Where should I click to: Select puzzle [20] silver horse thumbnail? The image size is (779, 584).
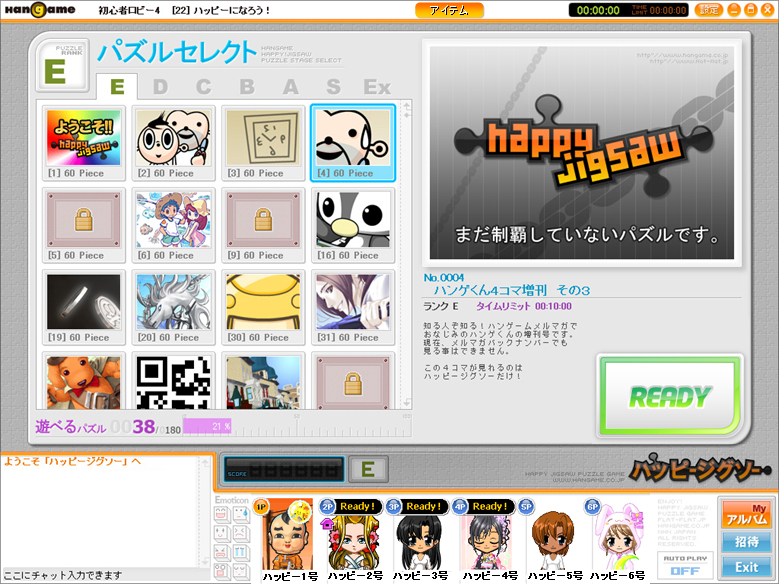tap(173, 307)
